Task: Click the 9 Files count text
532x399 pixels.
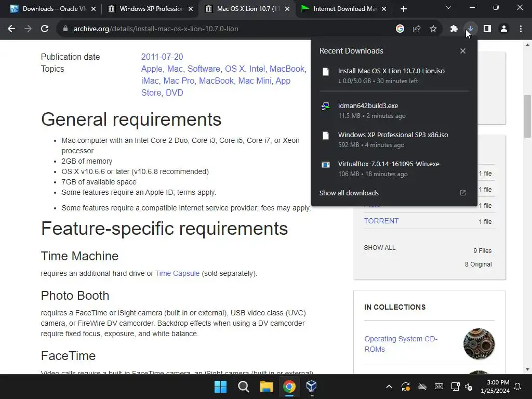Action: click(x=483, y=251)
